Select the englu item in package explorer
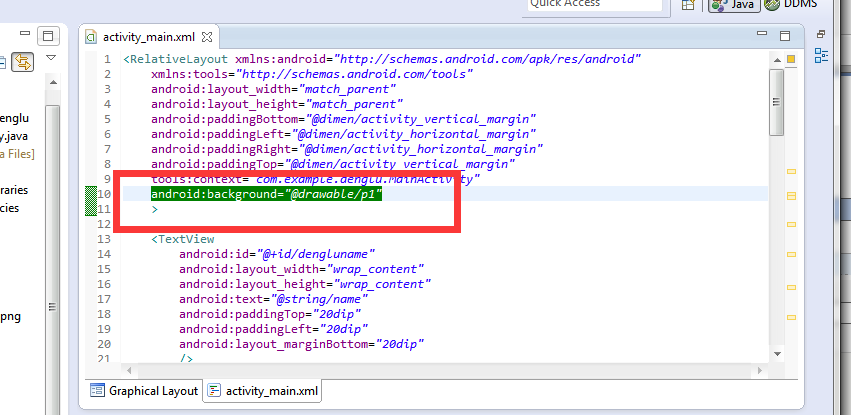 click(x=15, y=119)
